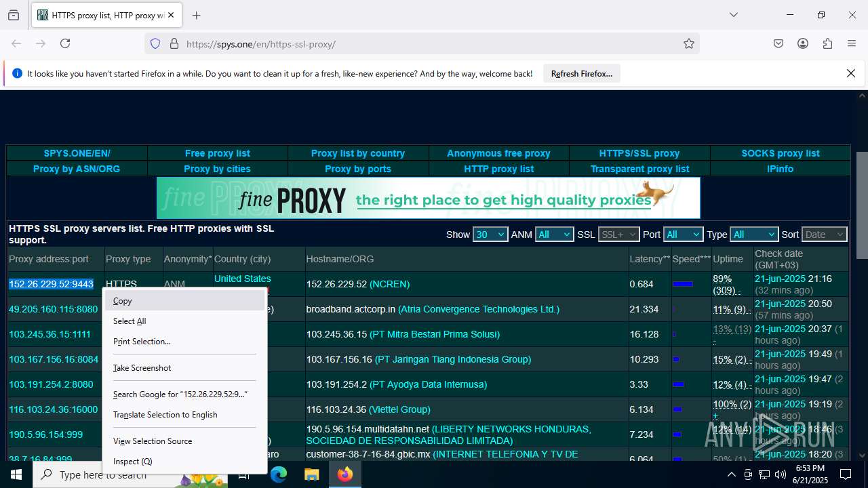Dismiss the Firefox refresh notification bar
Viewport: 868px width, 488px height.
851,73
